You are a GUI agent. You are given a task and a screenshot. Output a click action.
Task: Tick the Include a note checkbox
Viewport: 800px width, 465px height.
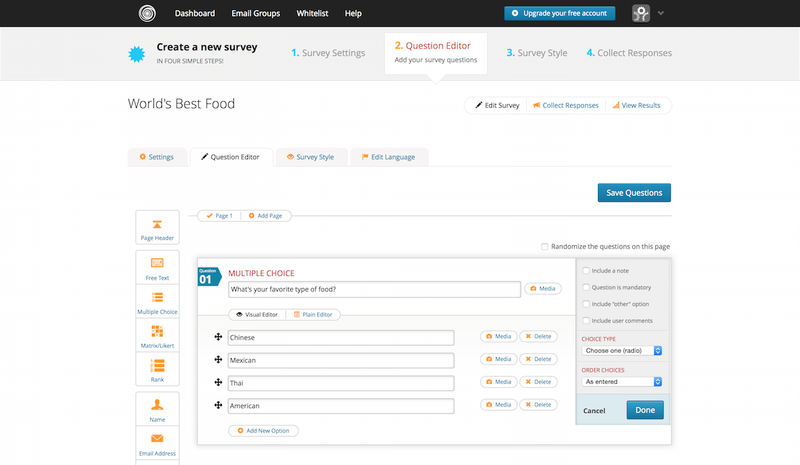pyautogui.click(x=586, y=270)
